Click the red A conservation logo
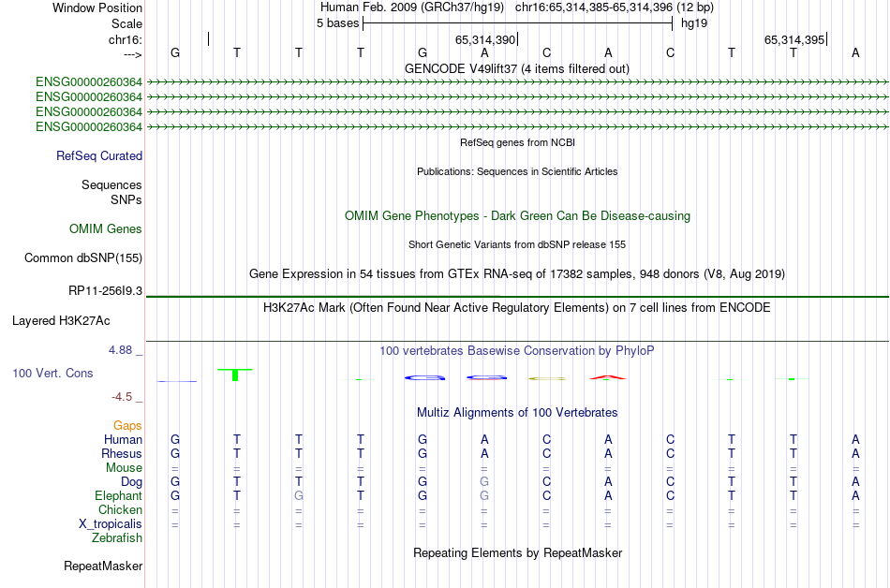The width and height of the screenshot is (890, 588). (x=607, y=377)
